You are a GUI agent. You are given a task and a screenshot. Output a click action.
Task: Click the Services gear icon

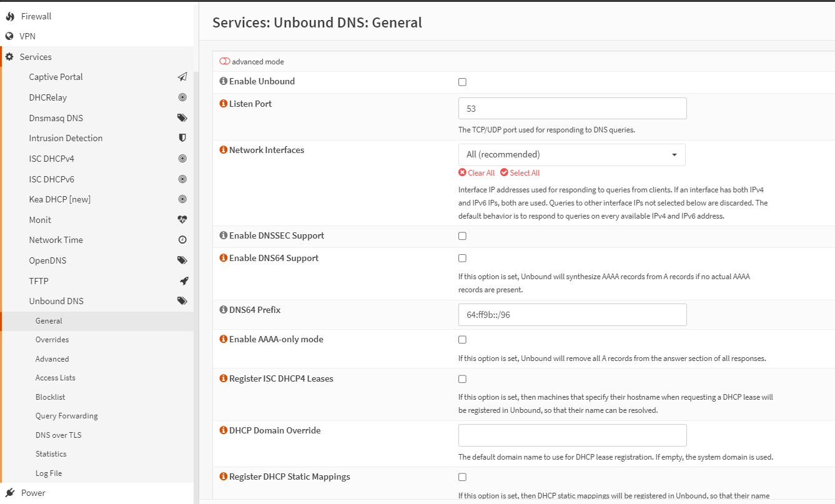tap(9, 57)
